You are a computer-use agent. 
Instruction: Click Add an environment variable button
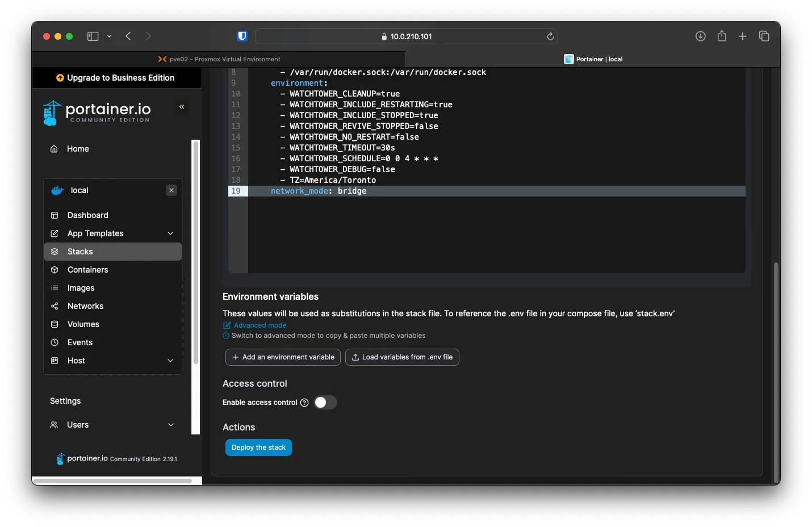click(283, 357)
